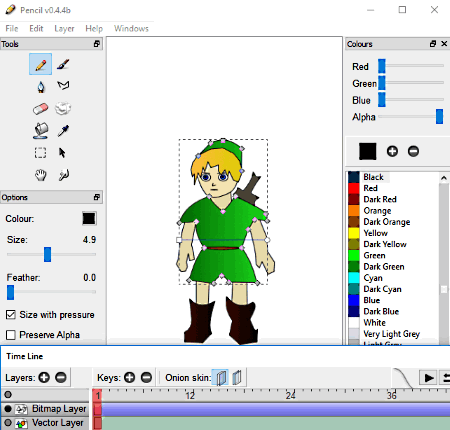Click frame 24 on timeline ruler
This screenshot has width=450, height=430.
click(290, 395)
